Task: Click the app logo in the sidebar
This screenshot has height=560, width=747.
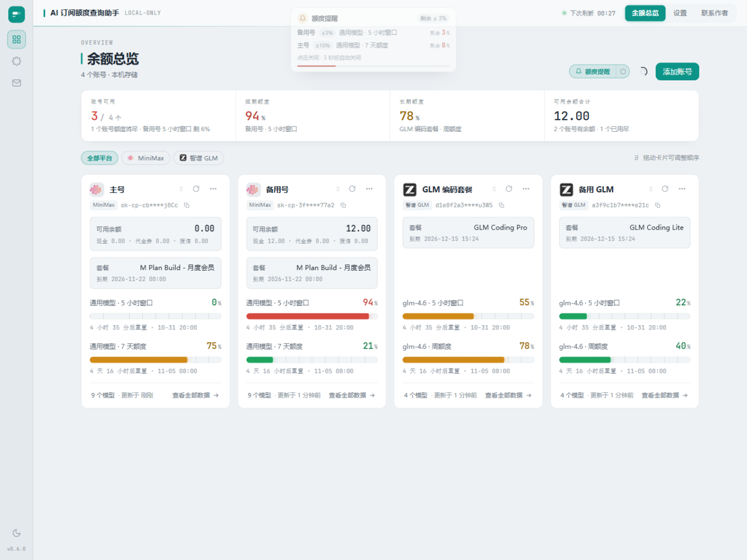Action: coord(17,14)
